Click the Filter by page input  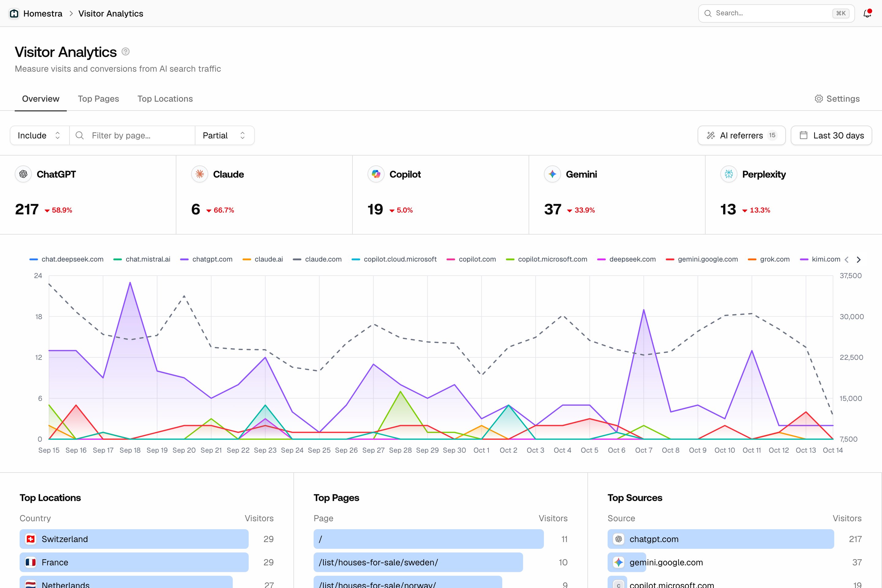132,135
